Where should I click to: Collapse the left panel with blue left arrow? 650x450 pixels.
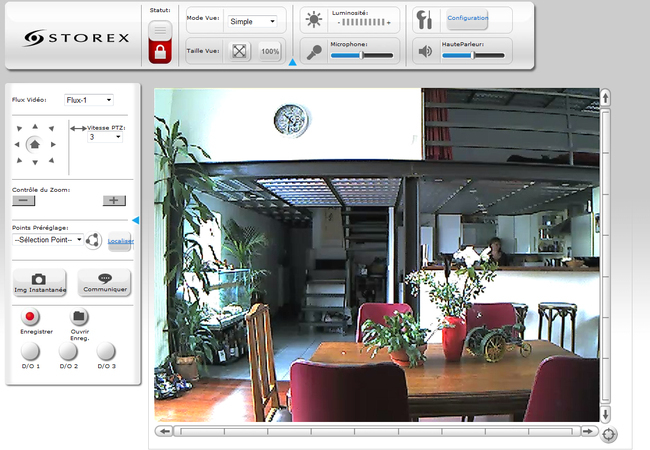pyautogui.click(x=136, y=220)
